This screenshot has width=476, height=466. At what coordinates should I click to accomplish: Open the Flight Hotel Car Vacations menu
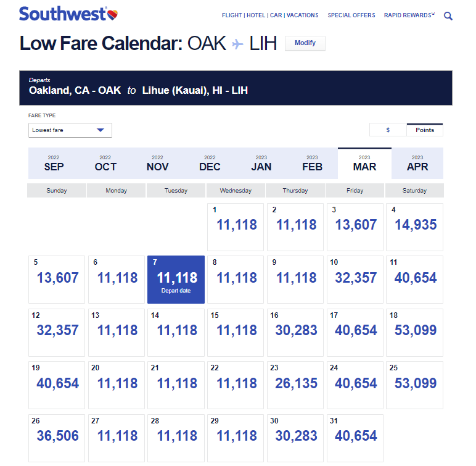point(270,15)
